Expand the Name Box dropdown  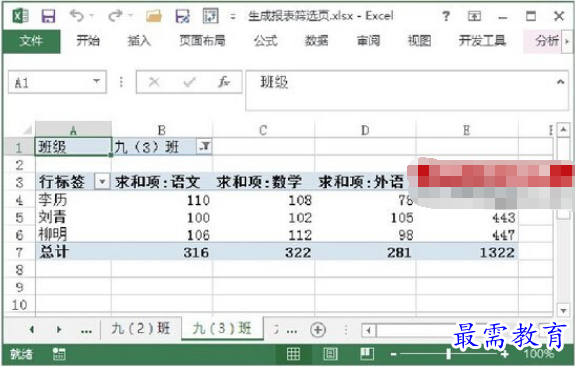tap(96, 81)
